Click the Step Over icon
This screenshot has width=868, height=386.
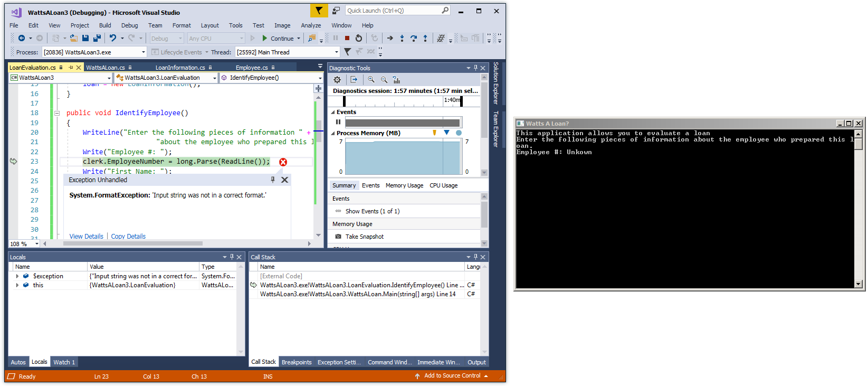[414, 38]
